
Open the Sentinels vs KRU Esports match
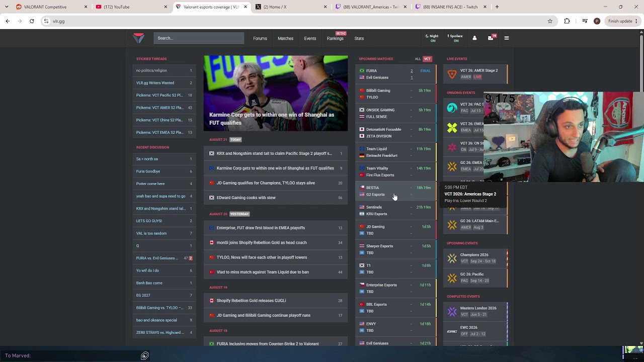(x=395, y=210)
